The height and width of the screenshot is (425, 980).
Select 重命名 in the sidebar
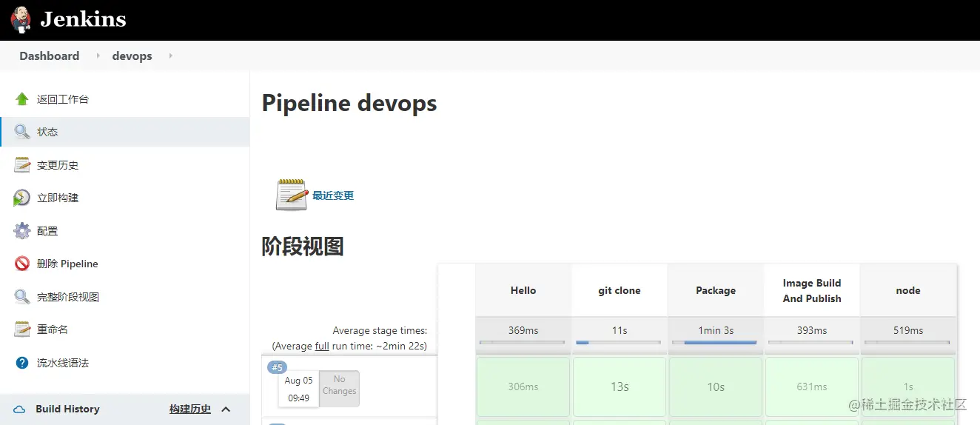point(53,329)
